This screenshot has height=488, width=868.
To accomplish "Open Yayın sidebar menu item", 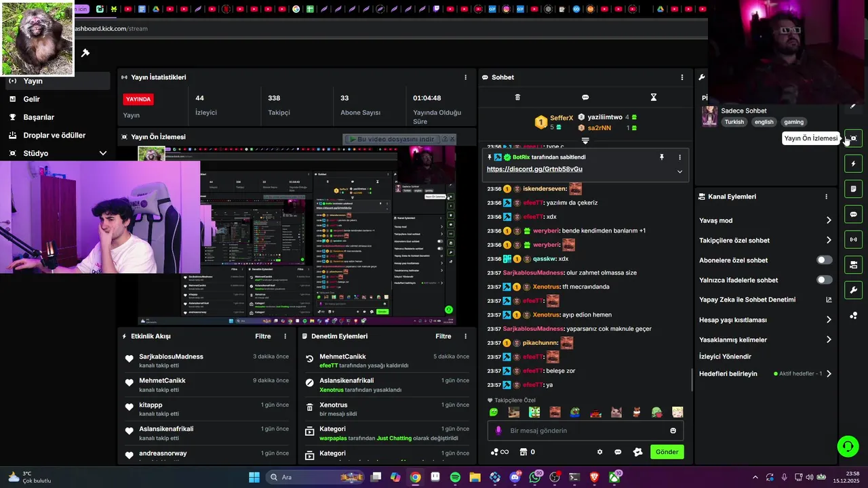I will click(57, 81).
